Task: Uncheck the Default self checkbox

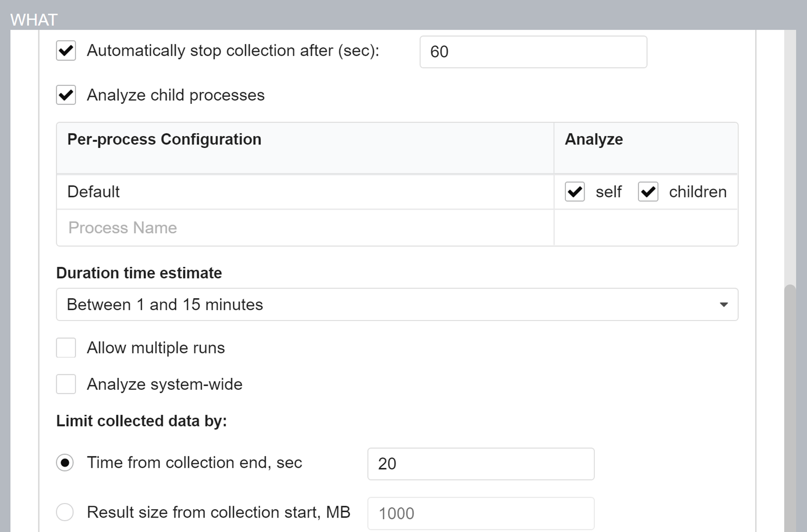Action: tap(575, 192)
